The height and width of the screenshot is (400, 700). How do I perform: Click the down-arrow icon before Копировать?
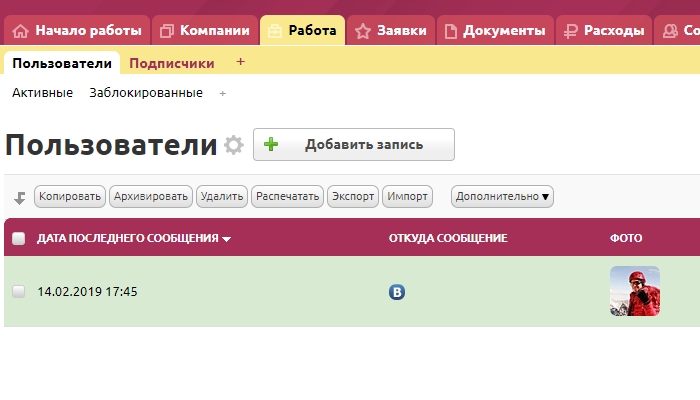(x=20, y=197)
